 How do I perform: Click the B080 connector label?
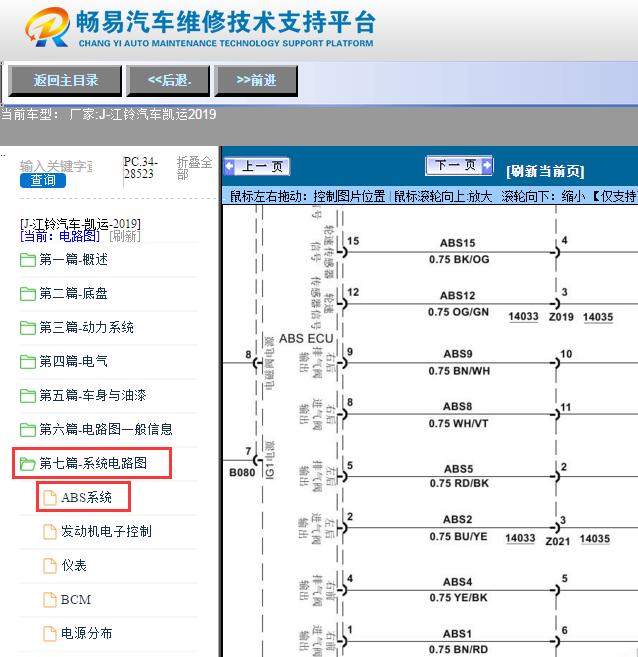242,473
